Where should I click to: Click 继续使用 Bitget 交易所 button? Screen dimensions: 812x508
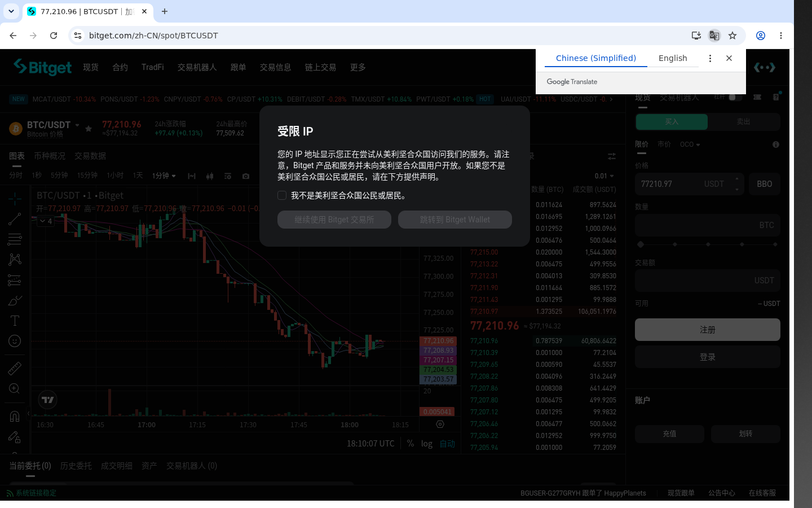(334, 220)
